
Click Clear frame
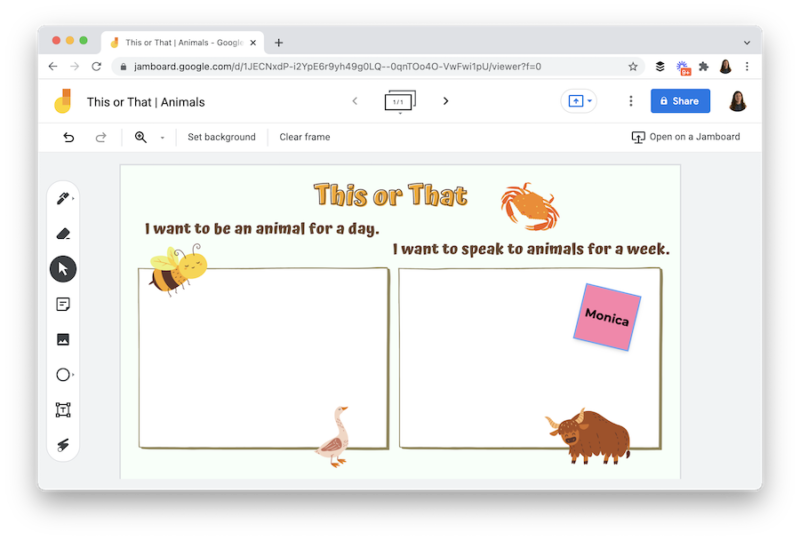305,137
